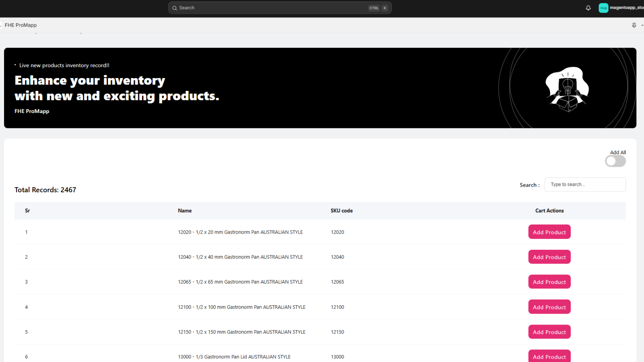Viewport: 644px width, 362px height.
Task: Click the Cart Actions column header
Action: [549, 211]
